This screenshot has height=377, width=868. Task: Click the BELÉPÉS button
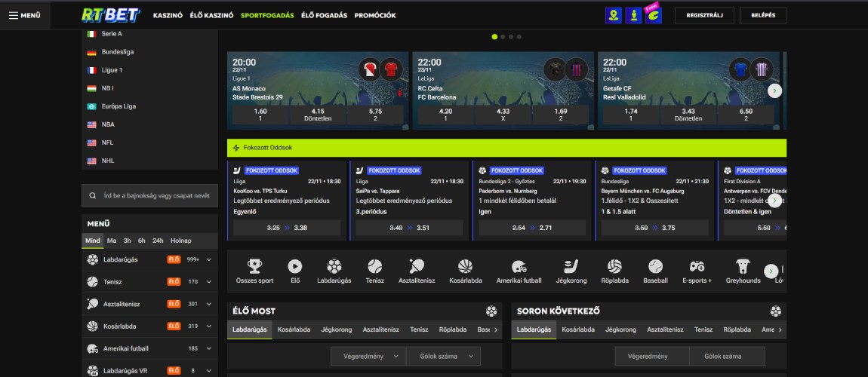pos(763,16)
